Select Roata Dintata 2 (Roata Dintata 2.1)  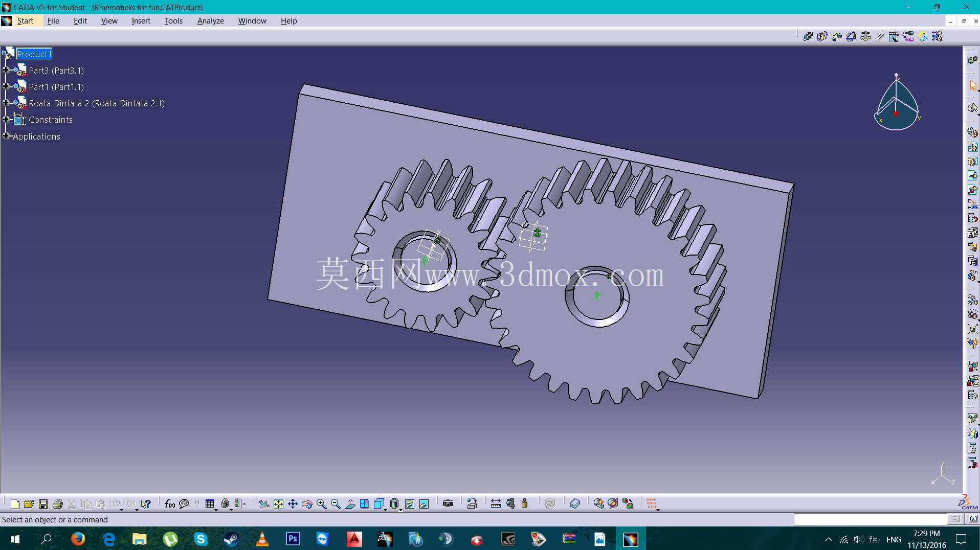[97, 103]
